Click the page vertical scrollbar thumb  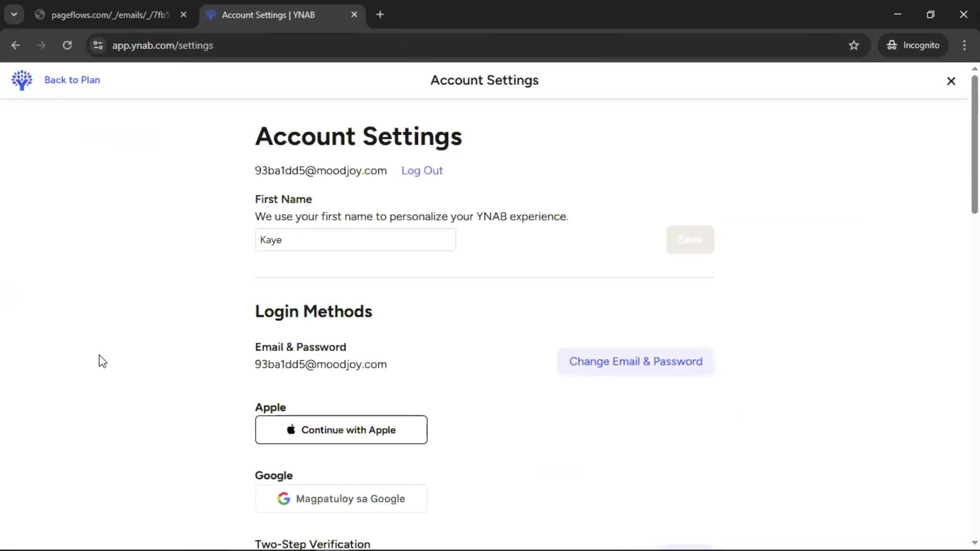click(974, 144)
